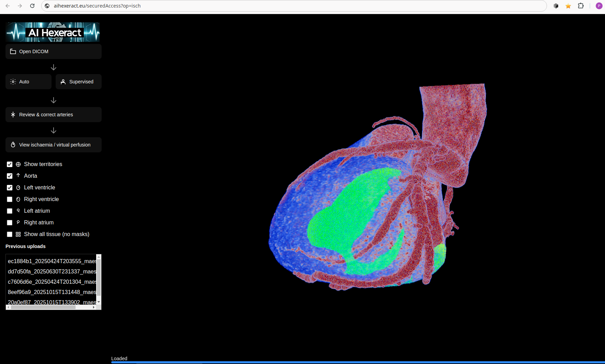
Task: Click the Show all tissue grid icon
Action: tap(18, 234)
